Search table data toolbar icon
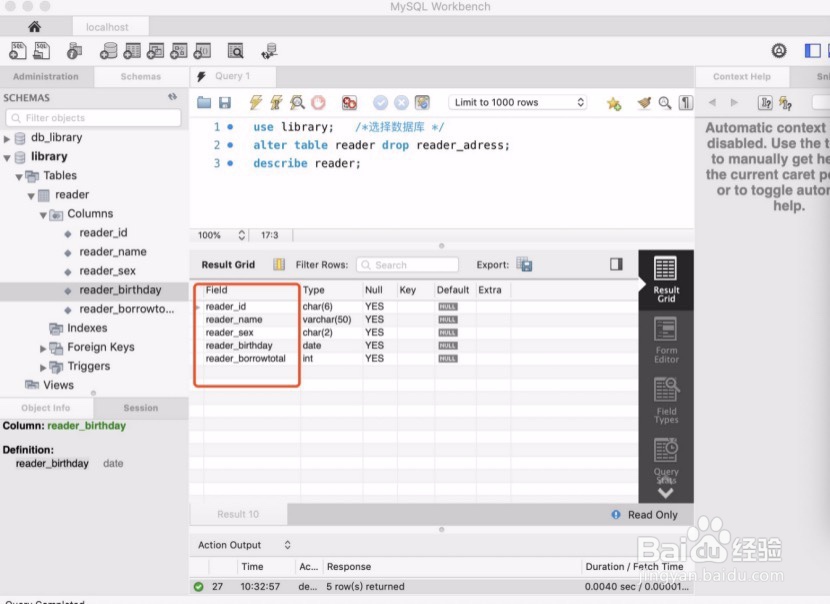The height and width of the screenshot is (604, 830). click(x=235, y=51)
